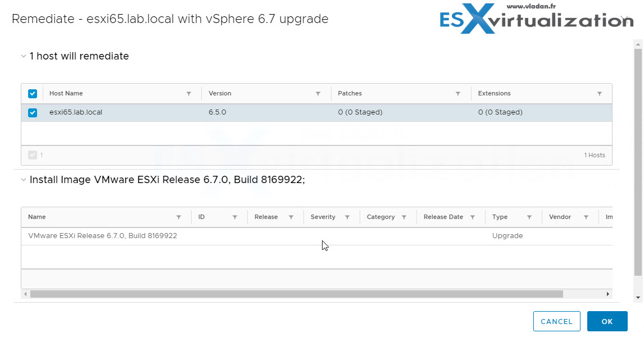The width and height of the screenshot is (644, 342).
Task: Filter the Patches column
Action: 457,94
